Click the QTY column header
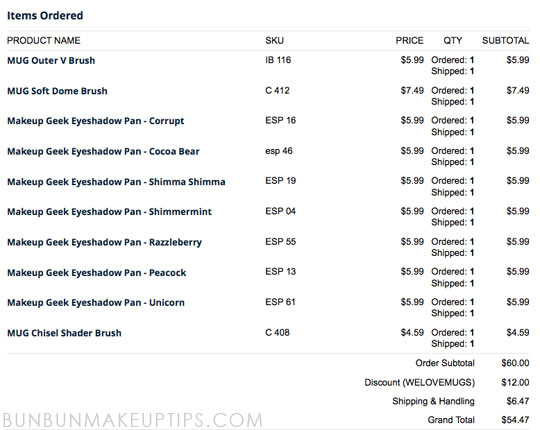 [453, 41]
